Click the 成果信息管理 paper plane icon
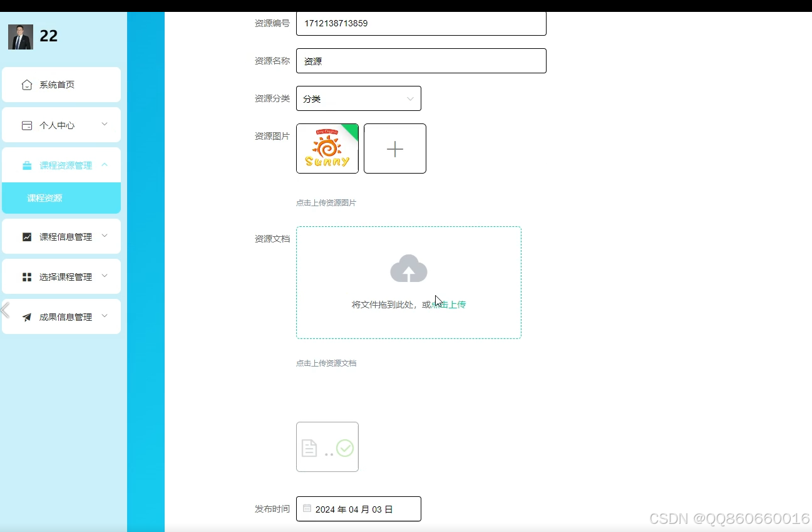Screen dimensions: 812x532 tap(27, 316)
